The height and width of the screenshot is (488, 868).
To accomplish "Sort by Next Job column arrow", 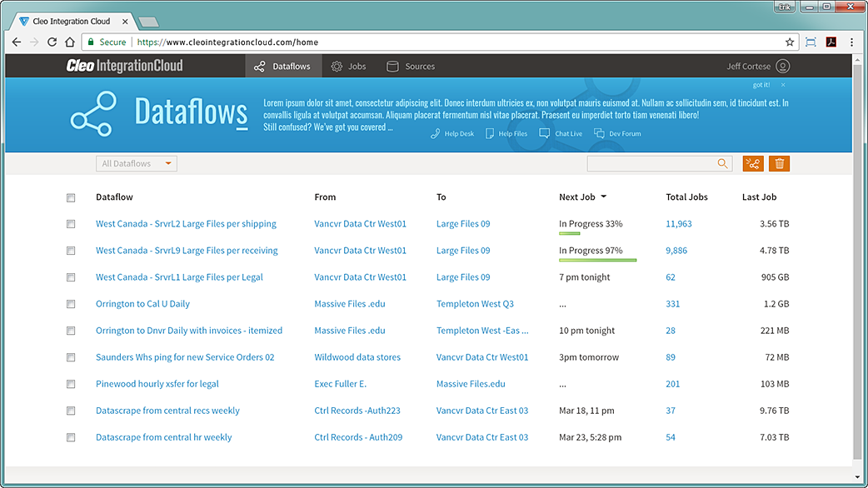I will [603, 197].
